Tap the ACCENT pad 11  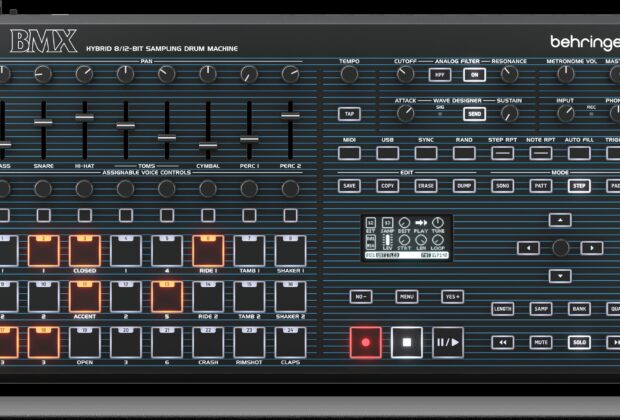point(85,297)
